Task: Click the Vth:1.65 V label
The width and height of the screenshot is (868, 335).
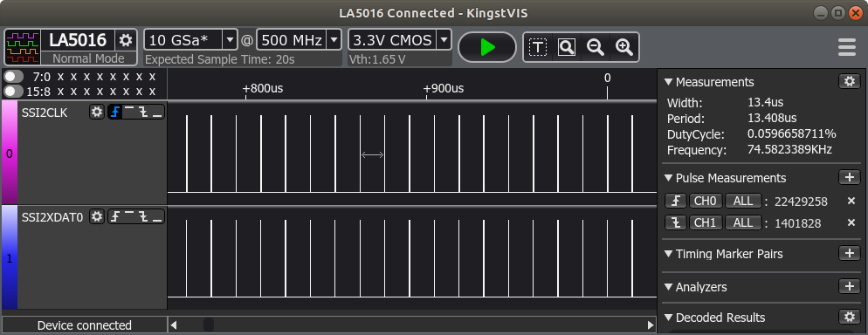Action: tap(377, 59)
